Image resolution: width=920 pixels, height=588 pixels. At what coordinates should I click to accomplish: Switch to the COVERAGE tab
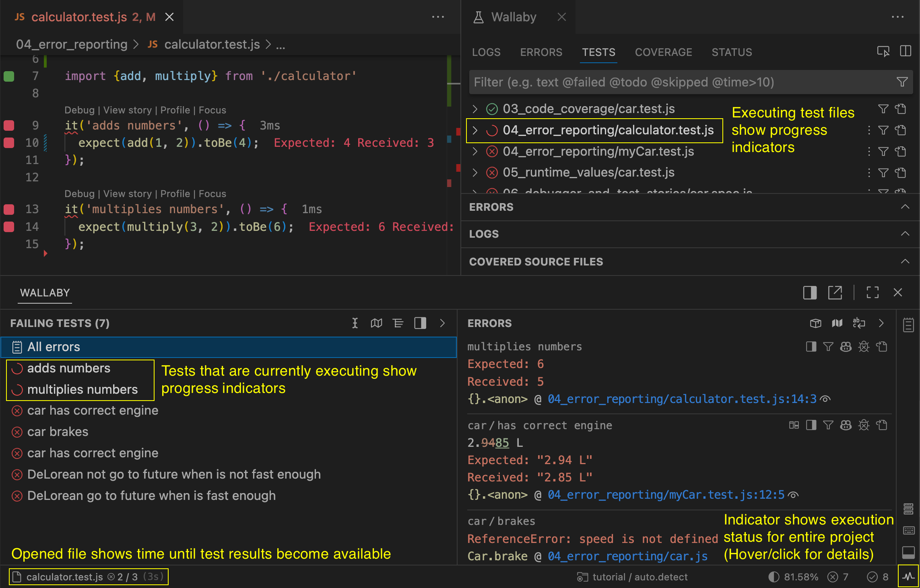tap(663, 52)
